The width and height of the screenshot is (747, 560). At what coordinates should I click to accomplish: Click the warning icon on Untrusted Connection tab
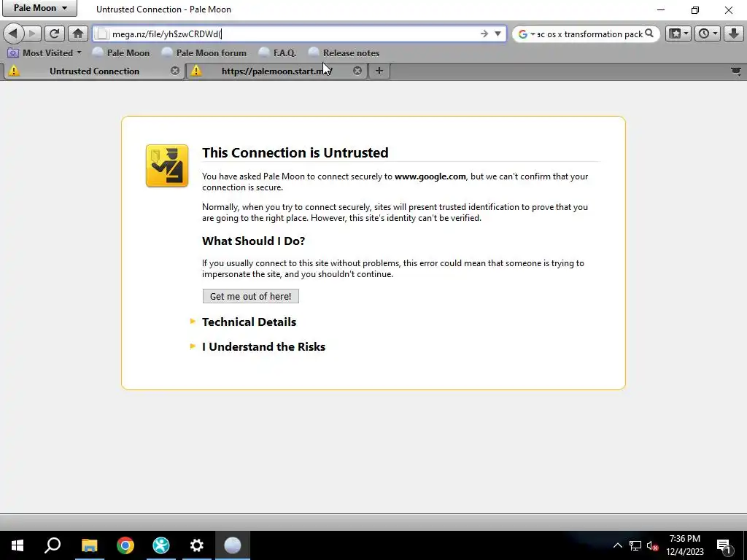point(15,71)
